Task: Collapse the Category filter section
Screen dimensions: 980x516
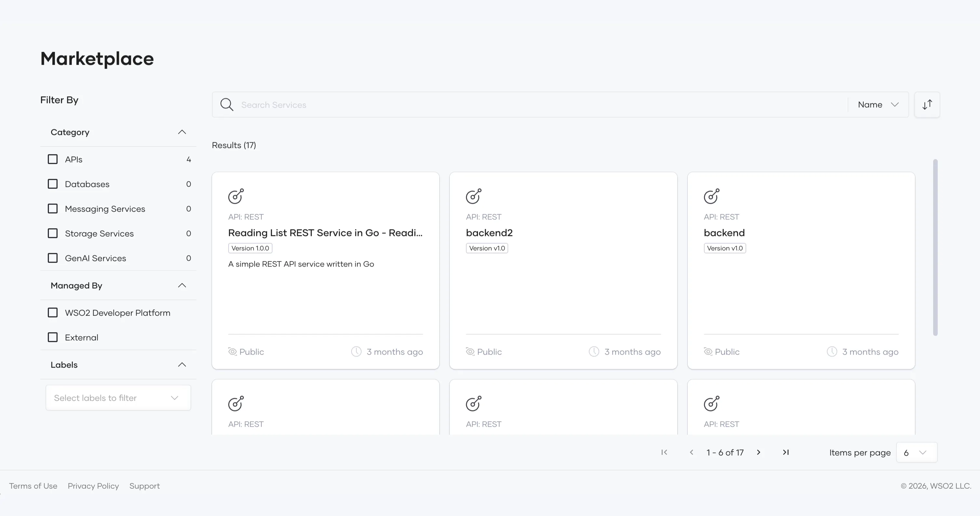Action: (182, 132)
